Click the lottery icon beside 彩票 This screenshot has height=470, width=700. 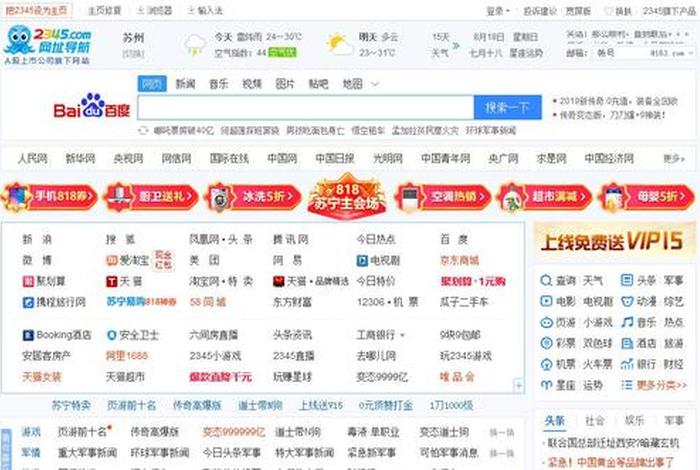pos(546,343)
